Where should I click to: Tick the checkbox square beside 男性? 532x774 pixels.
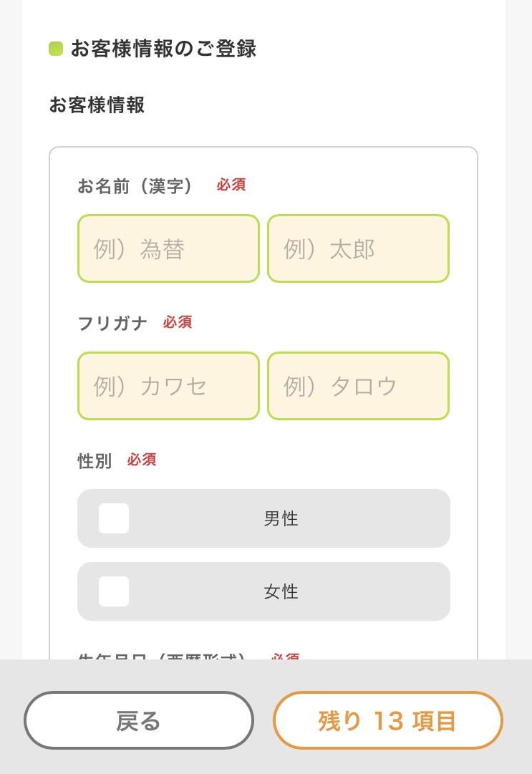tap(114, 518)
